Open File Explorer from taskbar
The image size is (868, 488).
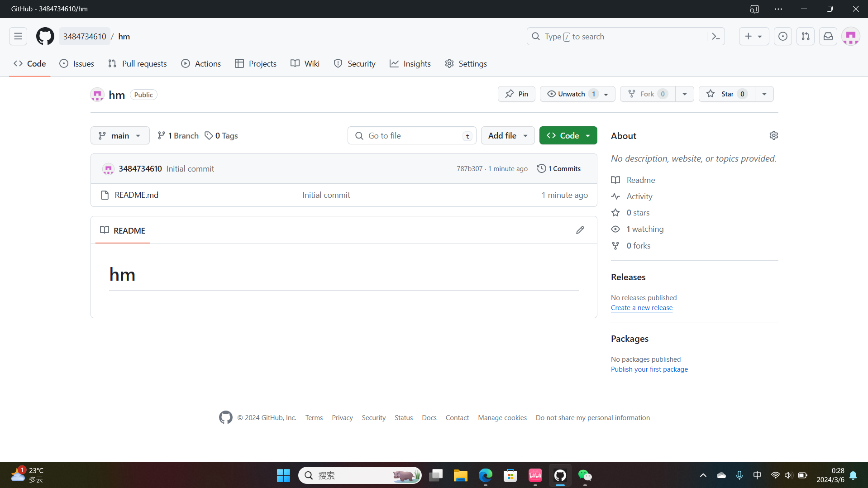coord(461,475)
